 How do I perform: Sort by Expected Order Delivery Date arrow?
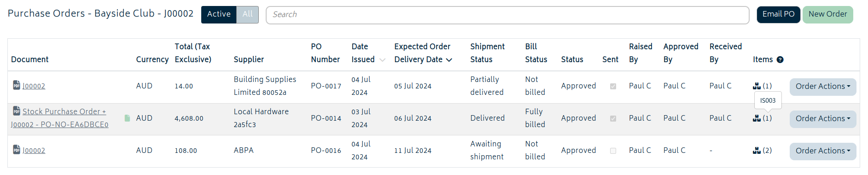tap(449, 60)
